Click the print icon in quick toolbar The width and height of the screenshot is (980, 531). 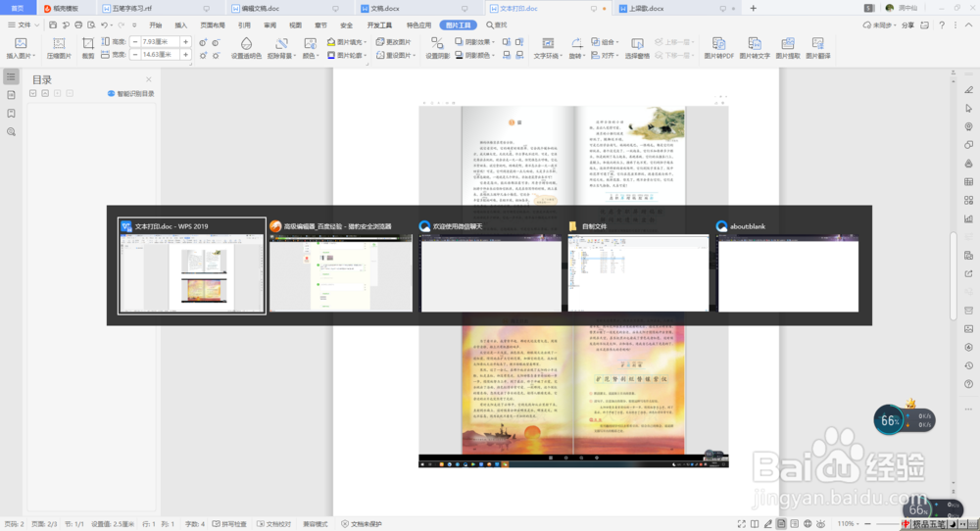pyautogui.click(x=78, y=25)
